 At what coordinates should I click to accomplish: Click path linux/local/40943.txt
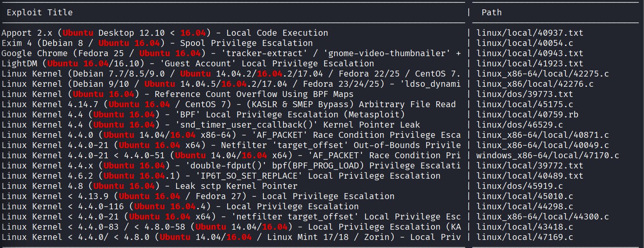click(530, 53)
